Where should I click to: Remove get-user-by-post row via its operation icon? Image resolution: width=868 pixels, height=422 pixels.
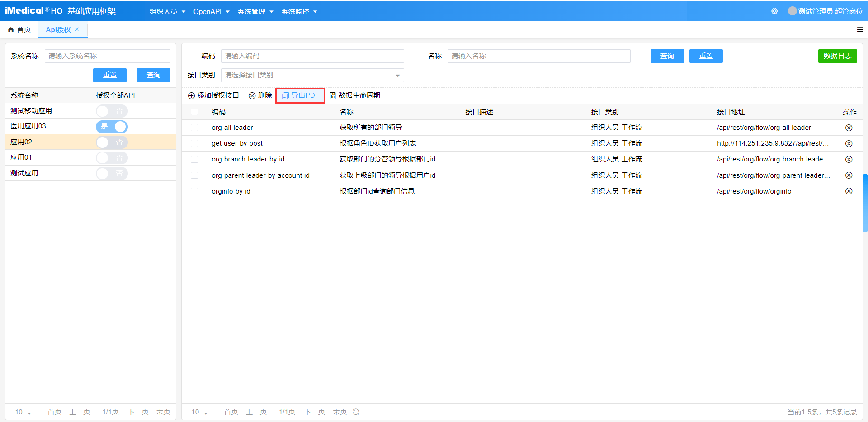click(x=849, y=144)
